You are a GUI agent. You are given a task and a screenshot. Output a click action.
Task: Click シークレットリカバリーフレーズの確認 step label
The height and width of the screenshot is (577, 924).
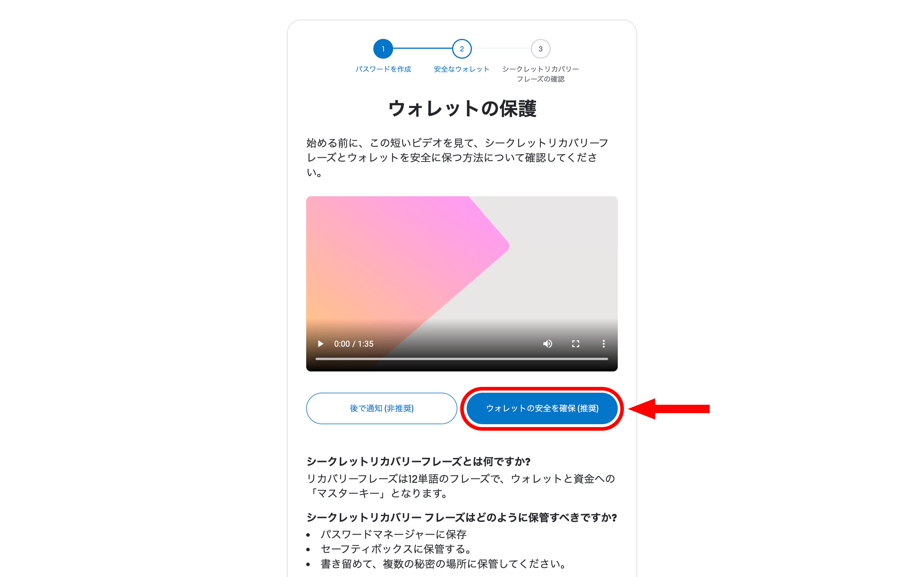coord(540,74)
